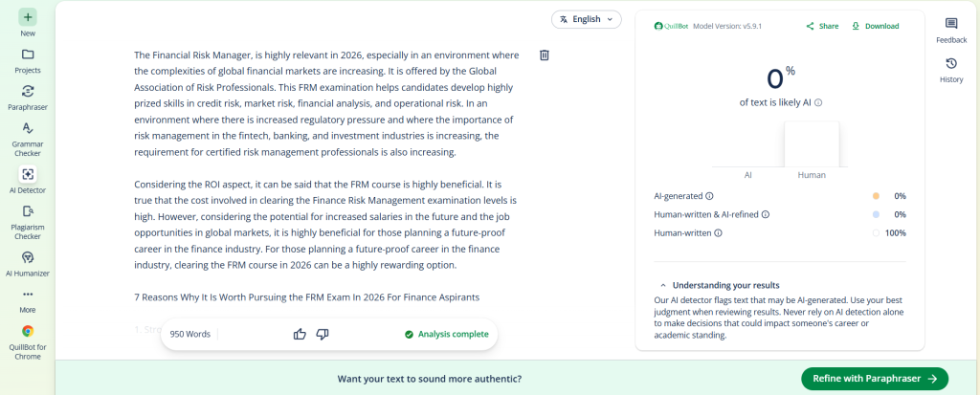Open the Grammar Checker tool
Viewport: 980px width, 395px height.
point(28,128)
